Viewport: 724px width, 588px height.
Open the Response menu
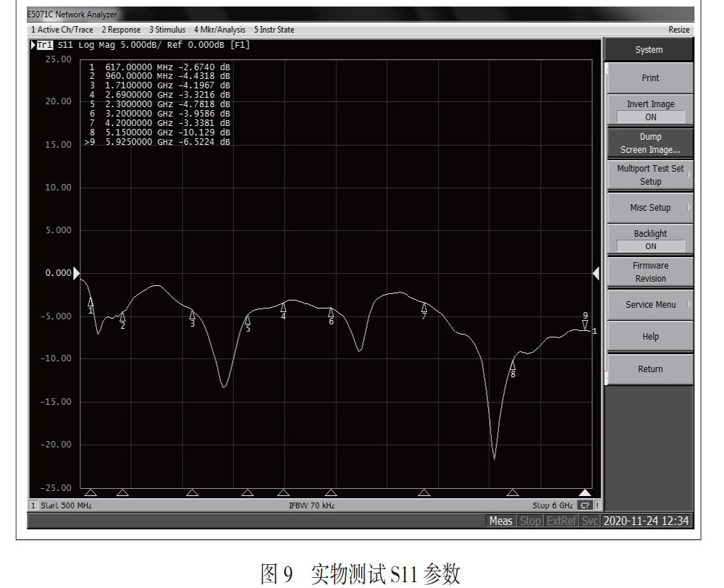[121, 30]
